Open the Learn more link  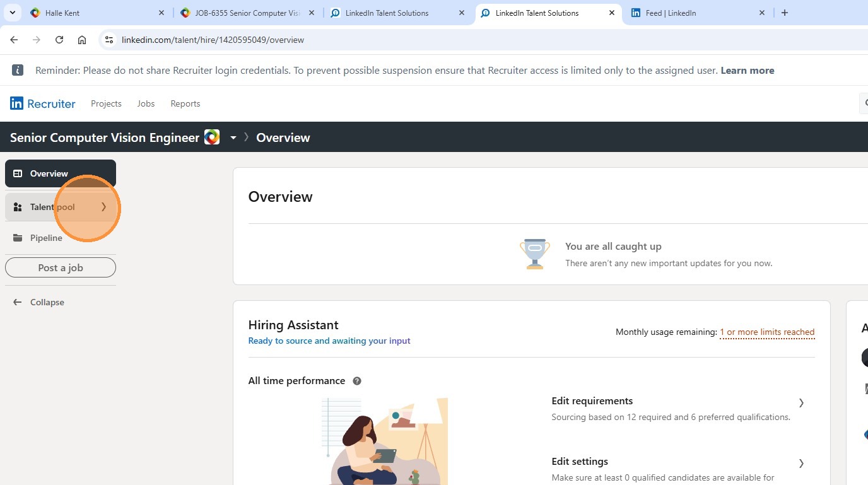point(748,71)
